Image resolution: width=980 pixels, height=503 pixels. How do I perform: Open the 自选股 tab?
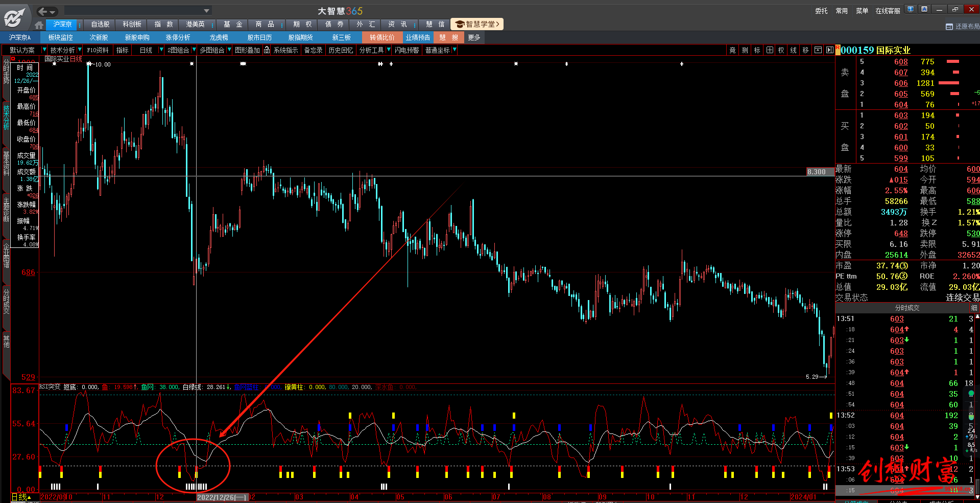[100, 24]
